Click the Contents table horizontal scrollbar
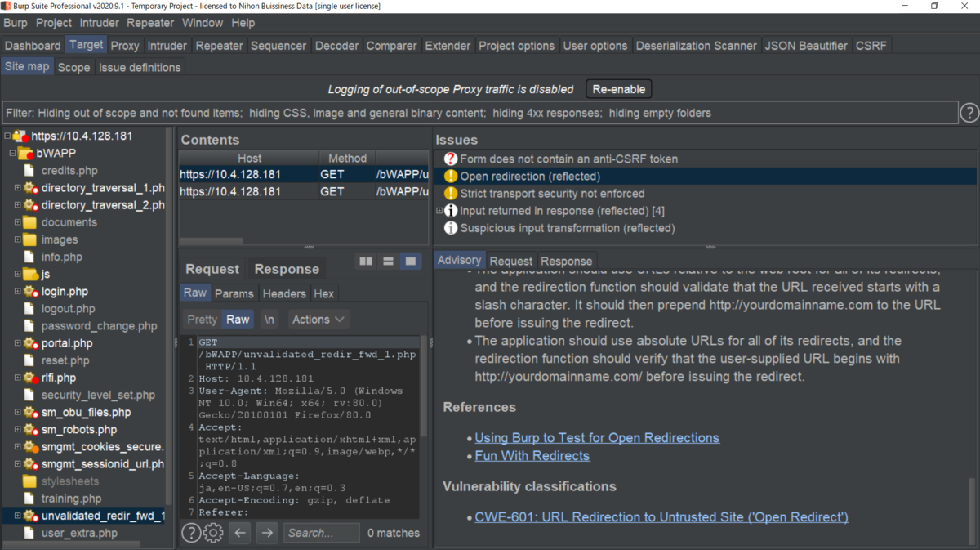This screenshot has width=980, height=550. click(x=211, y=241)
